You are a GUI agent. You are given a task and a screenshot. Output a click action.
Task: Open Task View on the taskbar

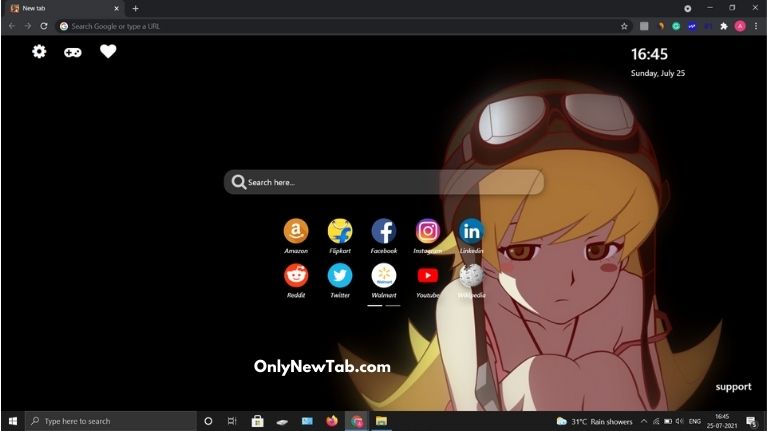(x=232, y=421)
